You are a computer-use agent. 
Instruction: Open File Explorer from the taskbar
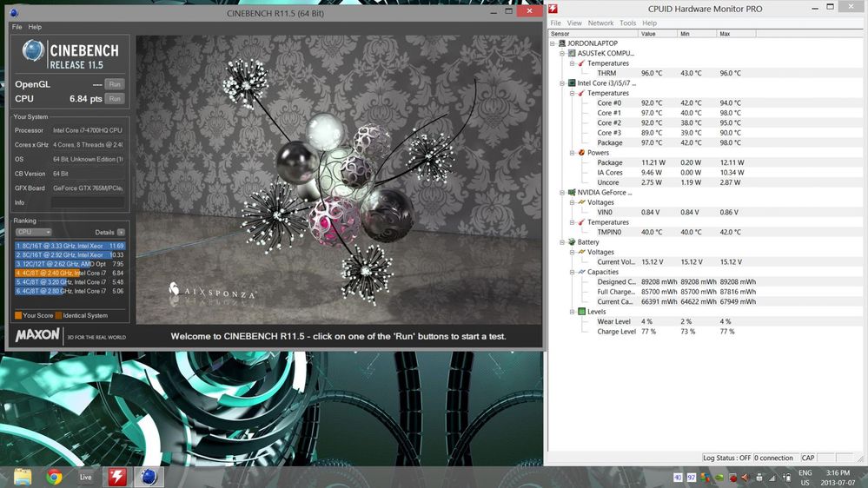pyautogui.click(x=23, y=477)
